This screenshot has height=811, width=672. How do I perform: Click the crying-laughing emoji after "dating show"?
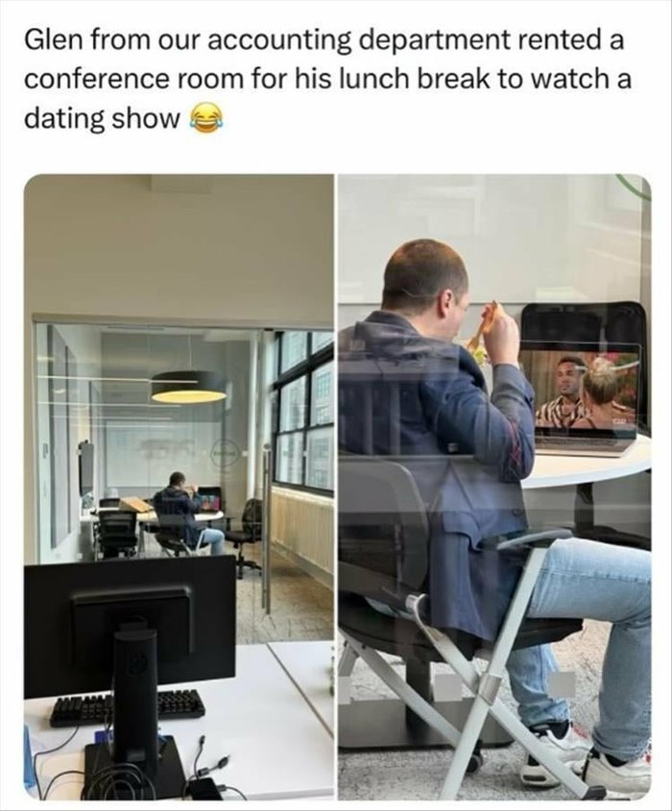click(x=208, y=118)
